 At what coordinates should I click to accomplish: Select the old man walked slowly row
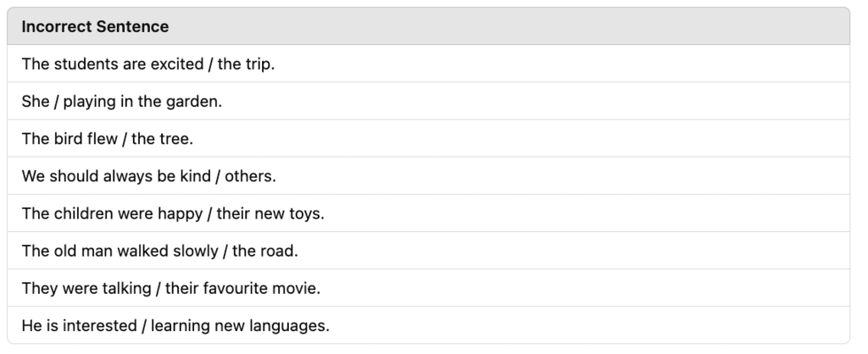click(428, 251)
